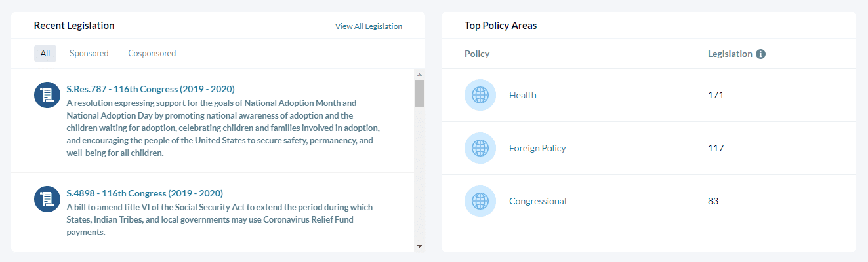Open View All Legislation link
Viewport: 868px width, 262px height.
pos(368,26)
